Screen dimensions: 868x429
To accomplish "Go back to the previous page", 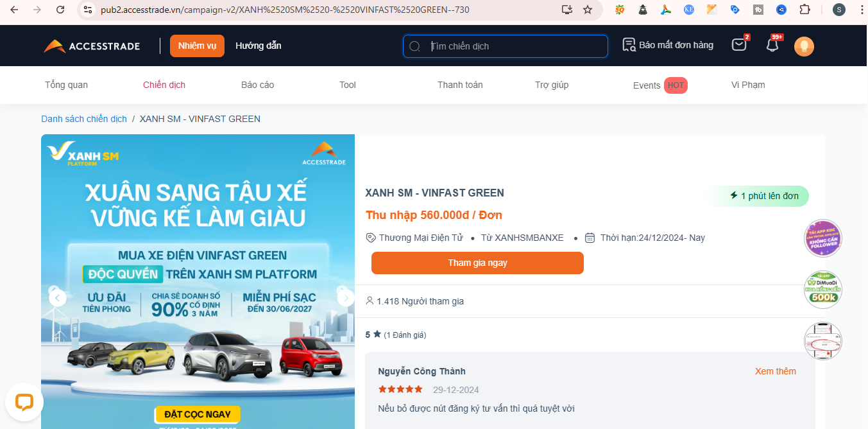I will coord(14,10).
